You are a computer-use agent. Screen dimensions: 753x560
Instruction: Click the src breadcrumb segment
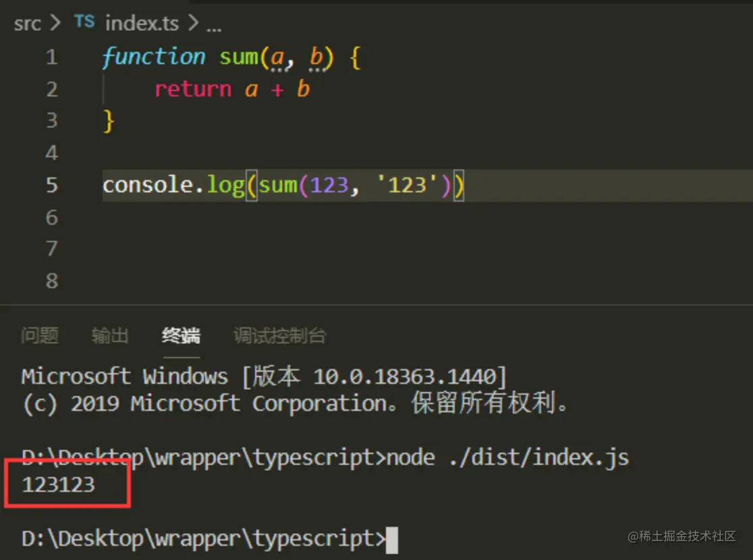[x=28, y=23]
